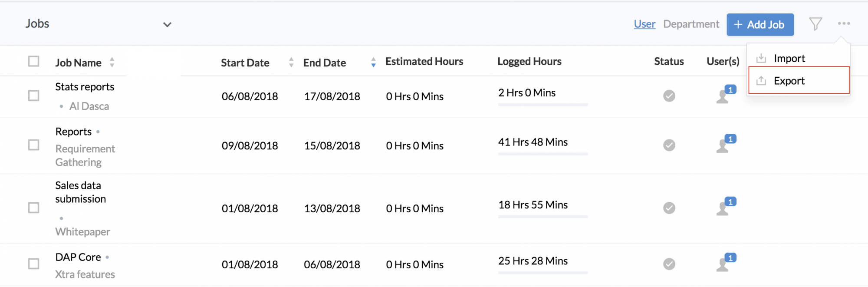Open the Sales data submission job name
Image resolution: width=868 pixels, height=287 pixels.
(80, 192)
